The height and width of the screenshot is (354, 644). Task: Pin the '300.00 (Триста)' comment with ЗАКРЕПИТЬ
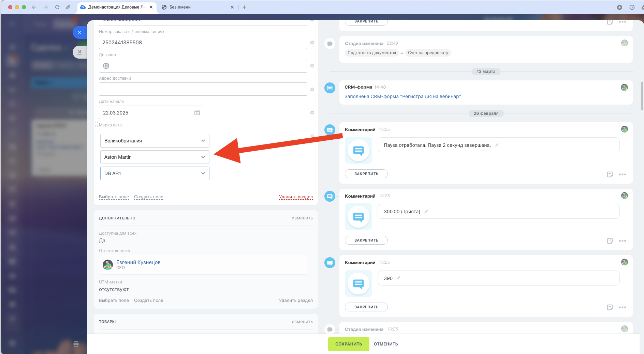pyautogui.click(x=366, y=240)
